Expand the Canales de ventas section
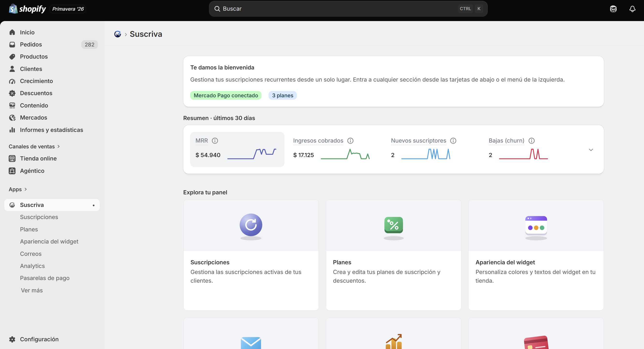Viewport: 644px width, 349px height. point(34,146)
